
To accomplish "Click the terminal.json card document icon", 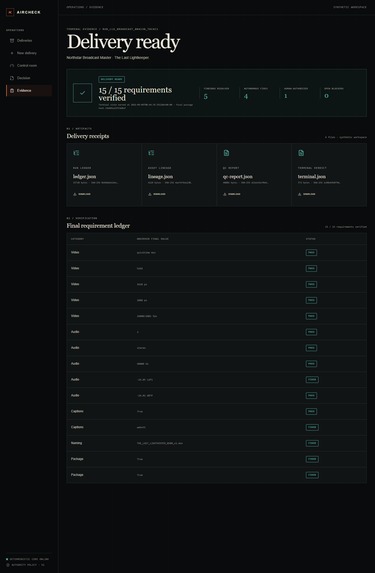I will pos(301,153).
